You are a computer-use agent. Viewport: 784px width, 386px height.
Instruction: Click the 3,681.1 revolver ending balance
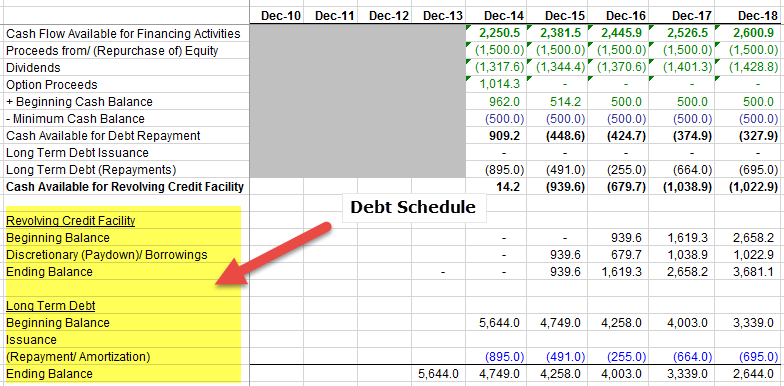754,272
